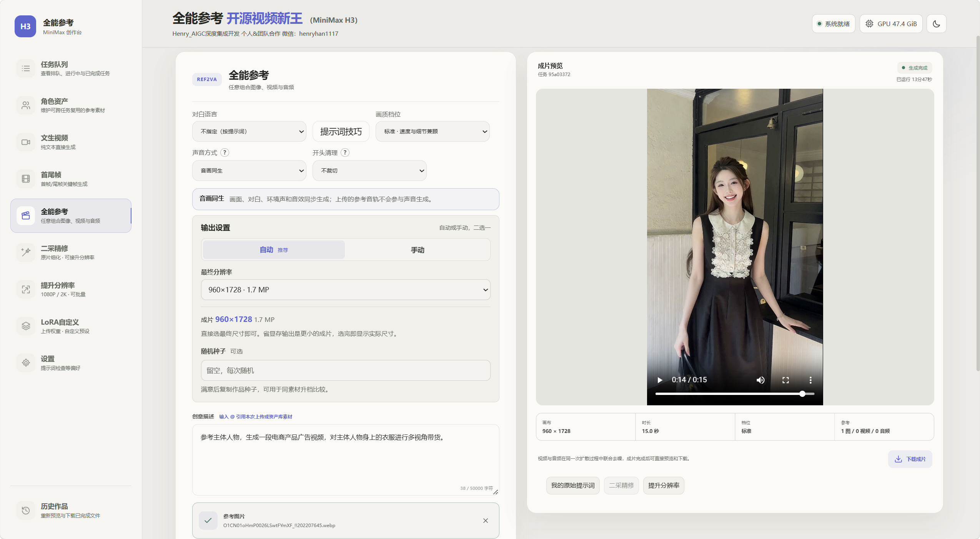
Task: Click the 二采精修 button under preview
Action: [x=621, y=486]
